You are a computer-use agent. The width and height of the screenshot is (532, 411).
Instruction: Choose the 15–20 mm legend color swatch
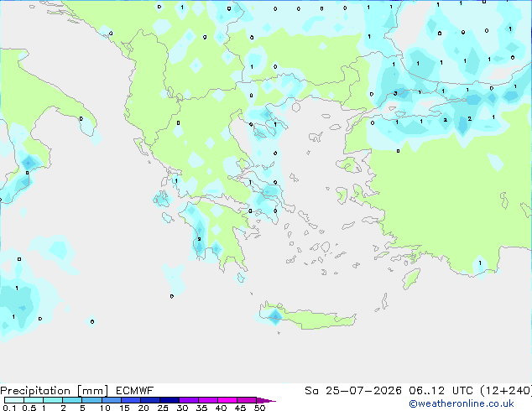tap(131, 400)
